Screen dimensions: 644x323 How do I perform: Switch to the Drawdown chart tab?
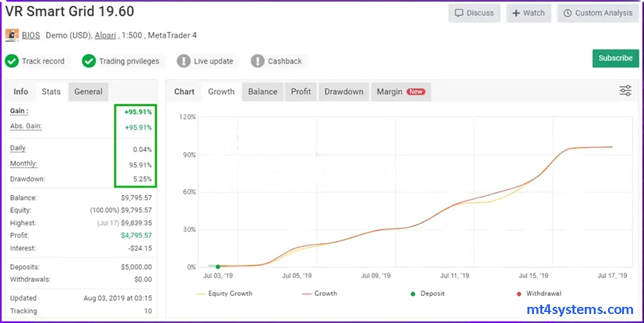pyautogui.click(x=344, y=92)
